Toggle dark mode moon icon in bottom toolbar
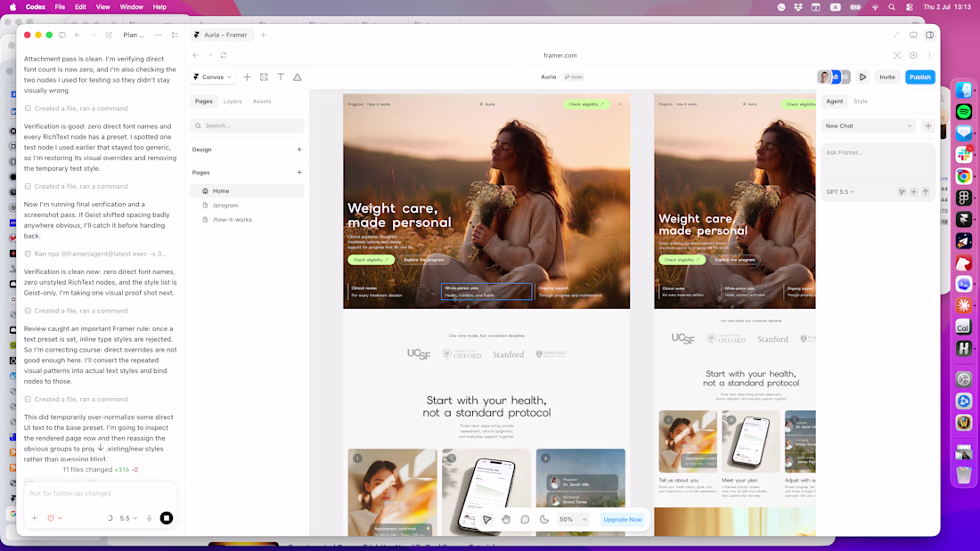Image resolution: width=980 pixels, height=551 pixels. [x=544, y=519]
